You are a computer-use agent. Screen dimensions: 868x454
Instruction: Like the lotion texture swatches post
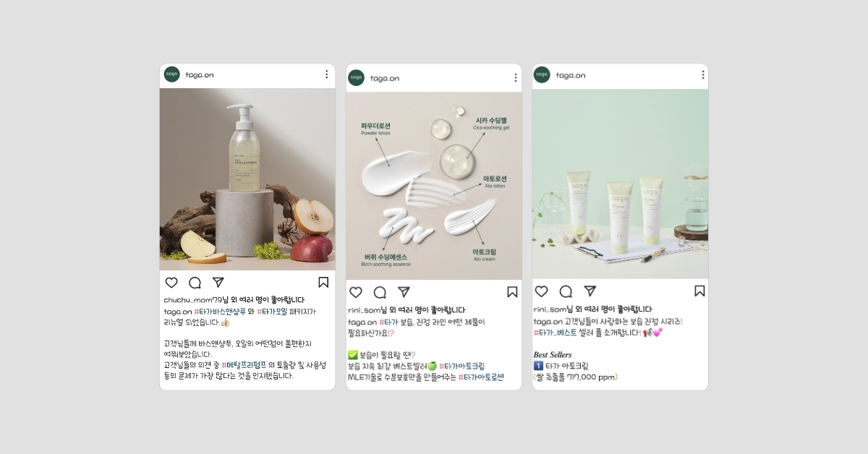[x=356, y=292]
